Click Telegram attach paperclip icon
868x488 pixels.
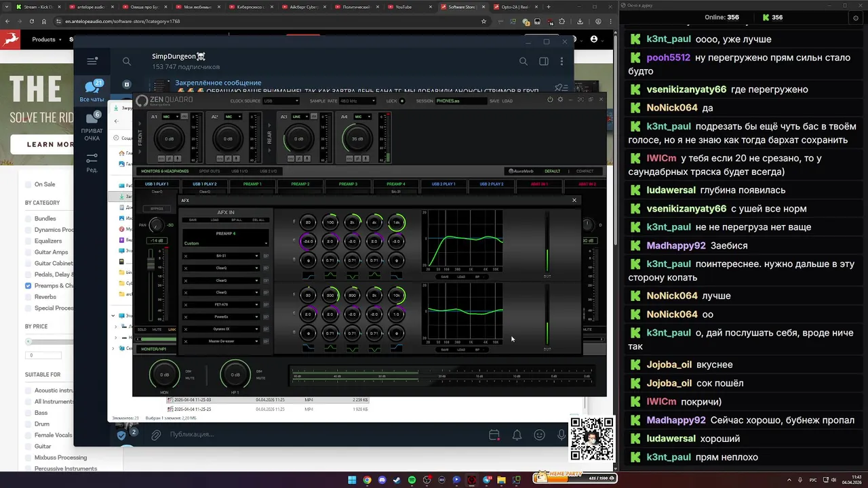click(x=155, y=434)
